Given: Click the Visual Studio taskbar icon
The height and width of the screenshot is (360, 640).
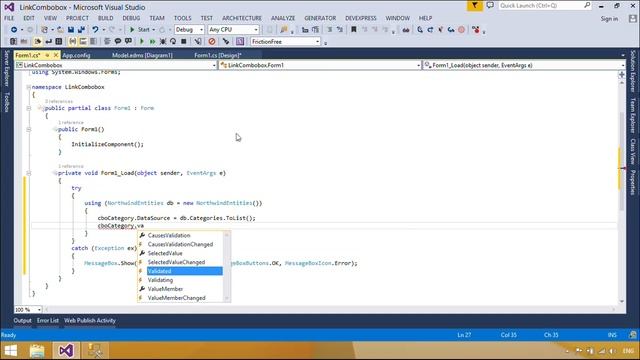Looking at the screenshot, I should 66,351.
